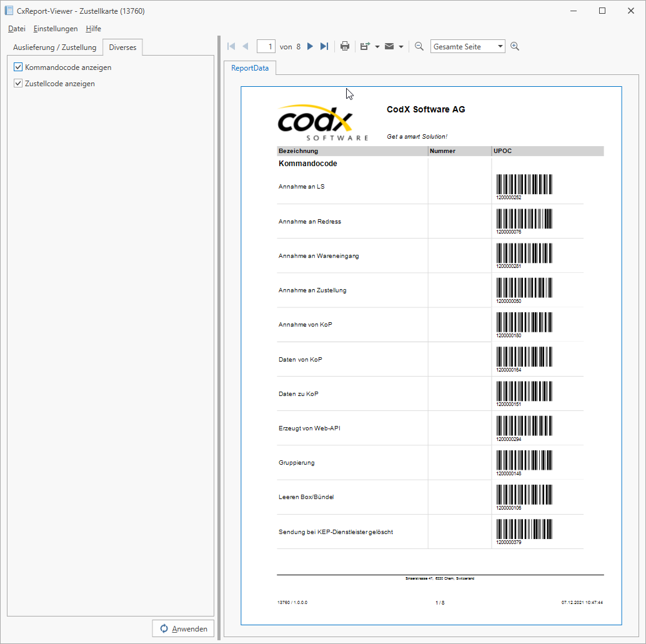Open the export format dropdown arrow
The height and width of the screenshot is (644, 646).
(377, 47)
